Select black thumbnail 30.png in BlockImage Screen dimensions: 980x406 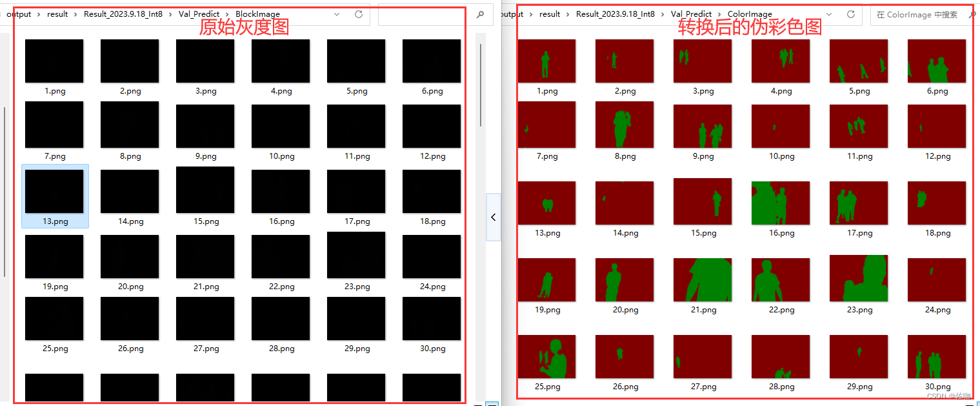[432, 318]
